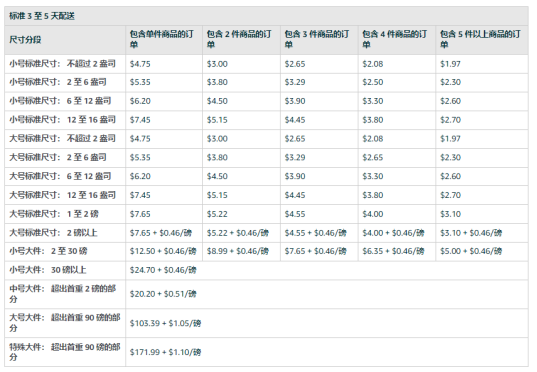
Task: Click the 标准 3 至 5 天配送 table title
Action: click(x=42, y=16)
